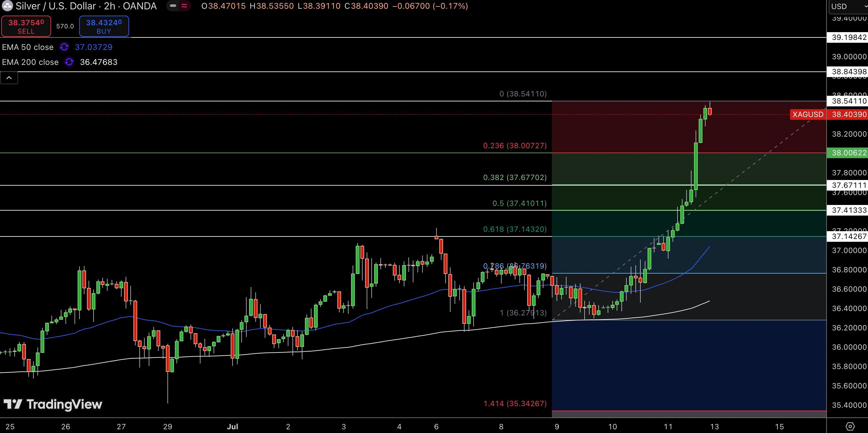
Task: Click the 35.40000 price scale label
Action: [x=849, y=405]
